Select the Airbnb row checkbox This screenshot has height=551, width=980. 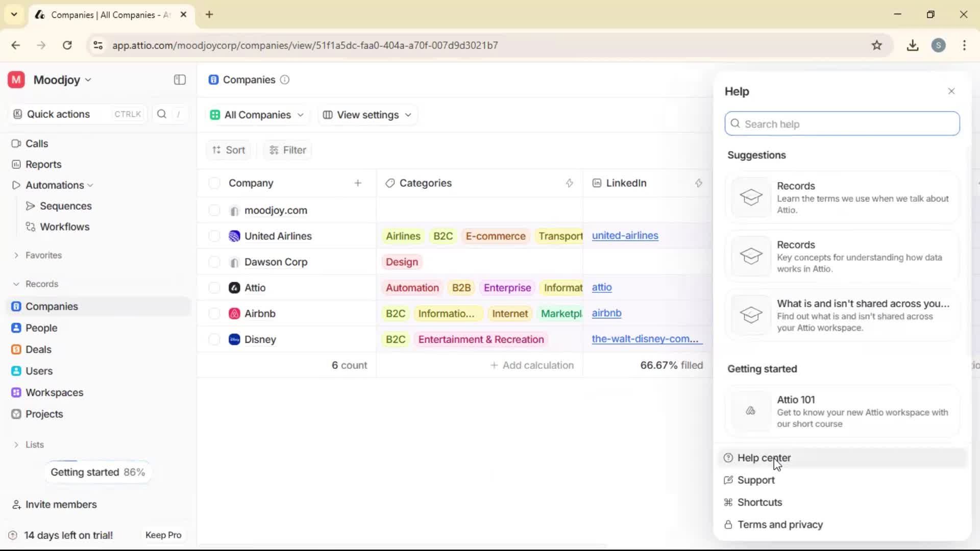[x=214, y=313]
